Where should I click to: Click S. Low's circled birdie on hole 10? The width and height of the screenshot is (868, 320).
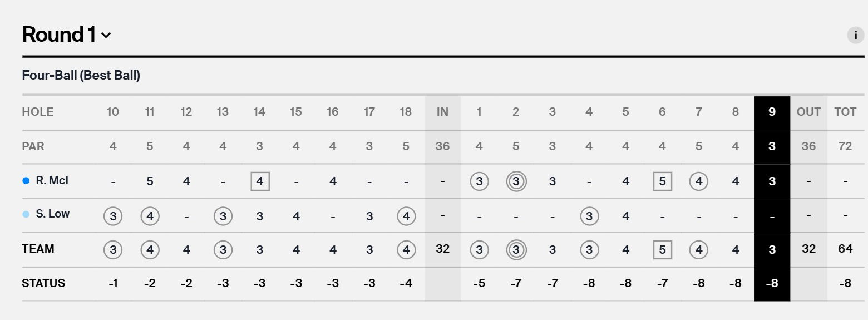(x=113, y=216)
